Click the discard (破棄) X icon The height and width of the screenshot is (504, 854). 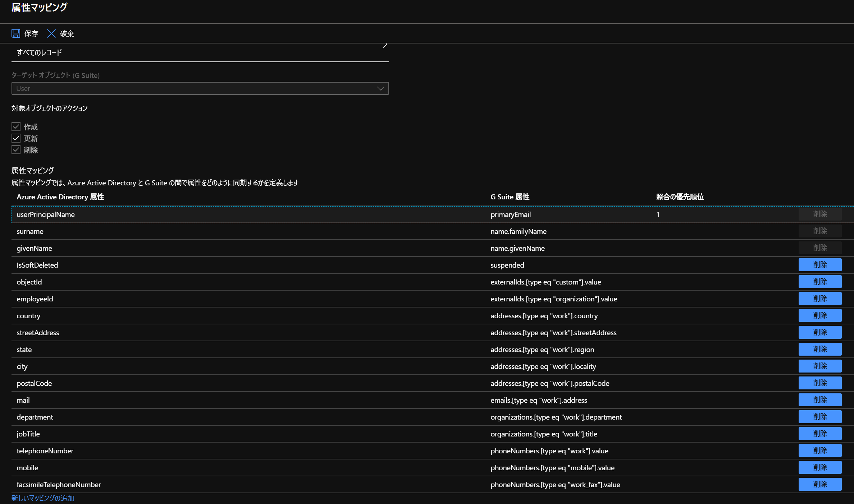[x=51, y=33]
